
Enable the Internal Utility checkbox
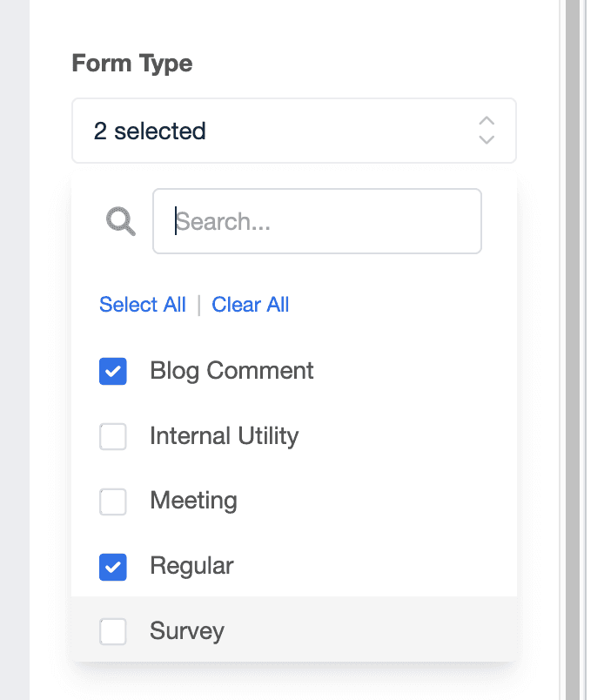pos(112,436)
